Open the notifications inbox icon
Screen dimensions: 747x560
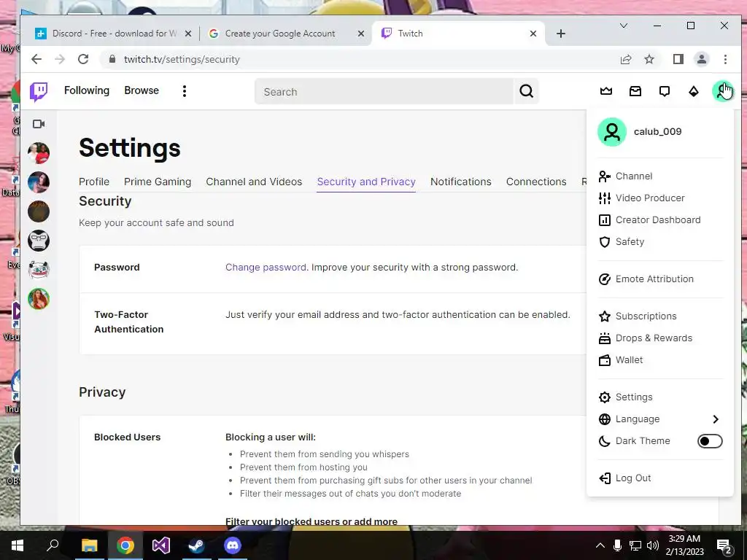point(635,91)
